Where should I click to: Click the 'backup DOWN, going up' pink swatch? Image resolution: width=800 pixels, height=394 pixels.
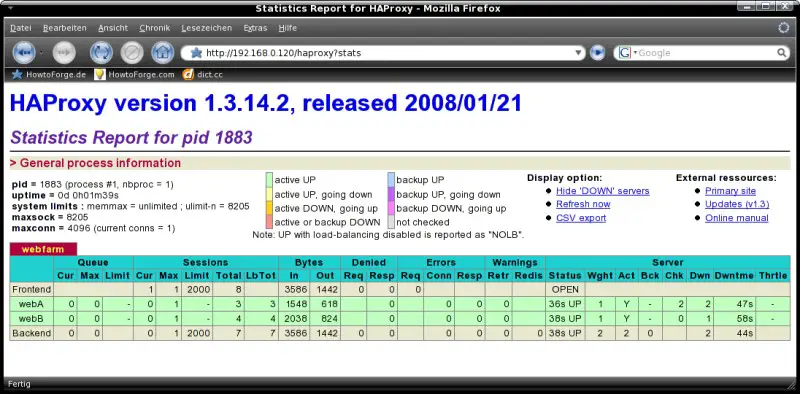tap(391, 208)
